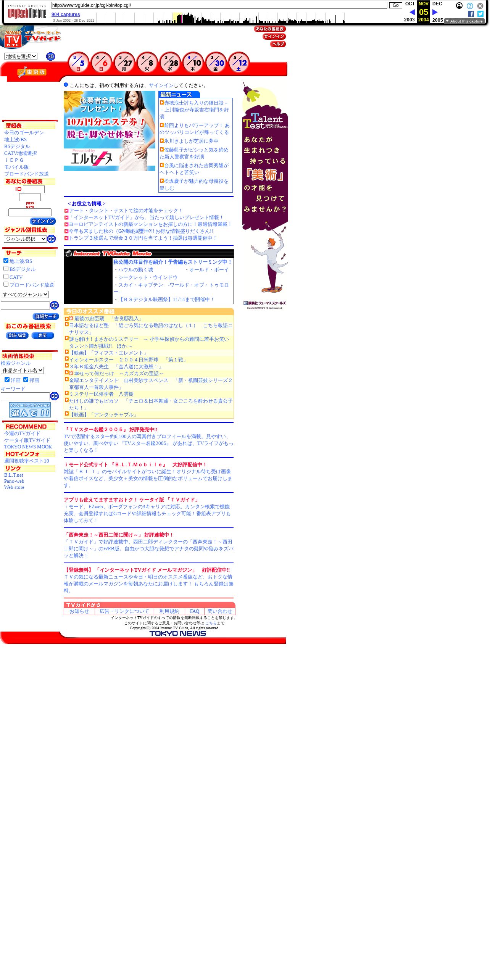Select the 4/8 Tuesday date circle
Screen dimensions: 490x980
[147, 62]
